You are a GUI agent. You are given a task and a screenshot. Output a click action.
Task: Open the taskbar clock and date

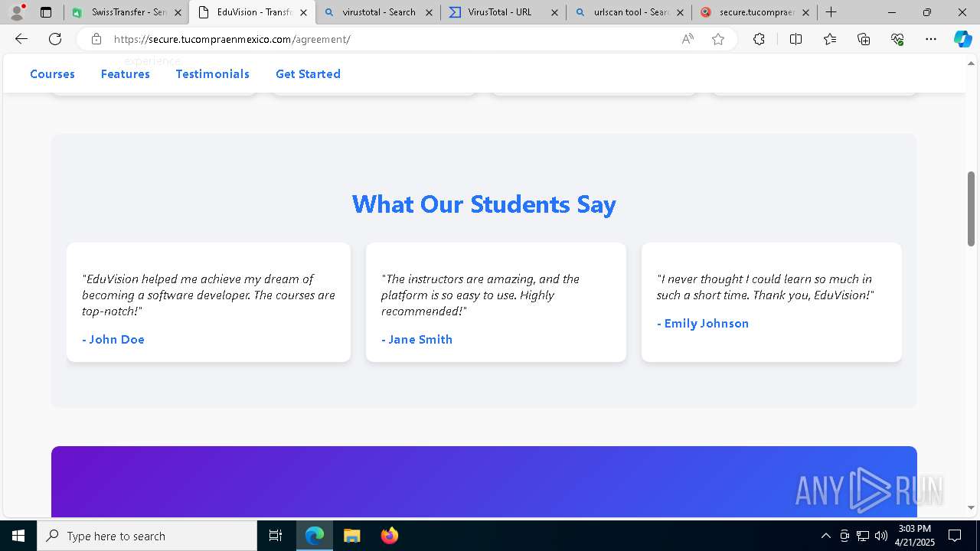tap(915, 536)
